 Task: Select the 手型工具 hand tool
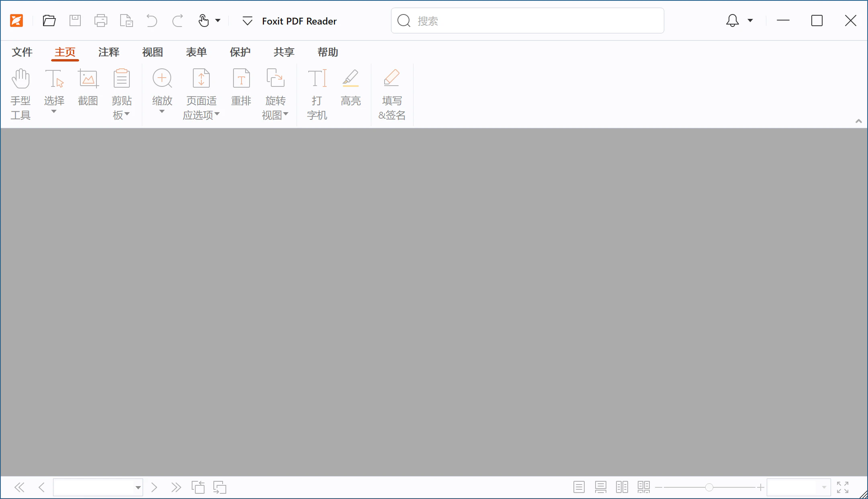(20, 94)
